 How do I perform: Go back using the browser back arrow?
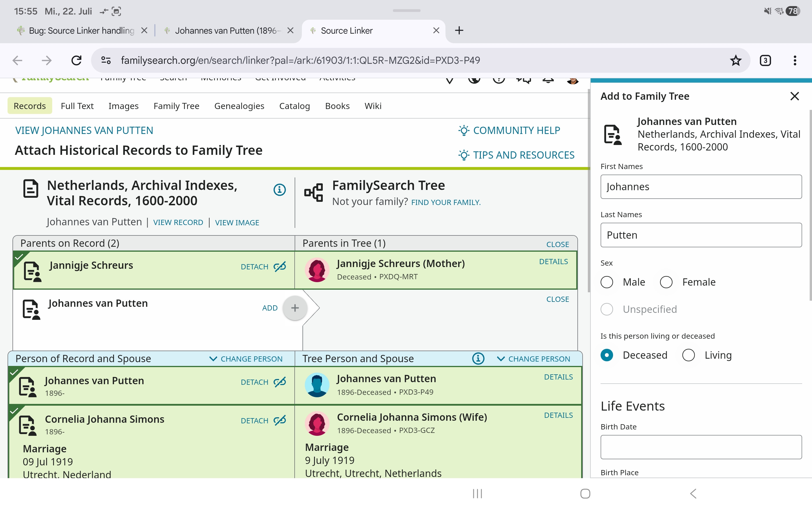point(17,61)
